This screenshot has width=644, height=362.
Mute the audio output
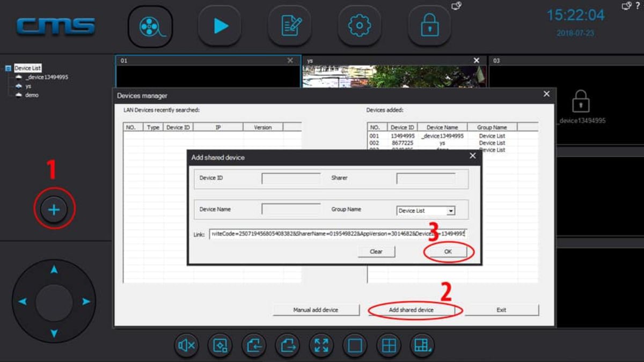186,346
